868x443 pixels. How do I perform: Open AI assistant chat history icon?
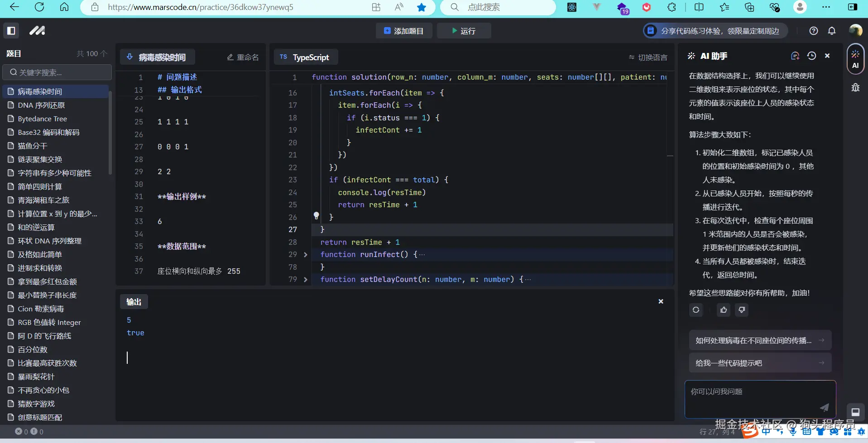811,56
